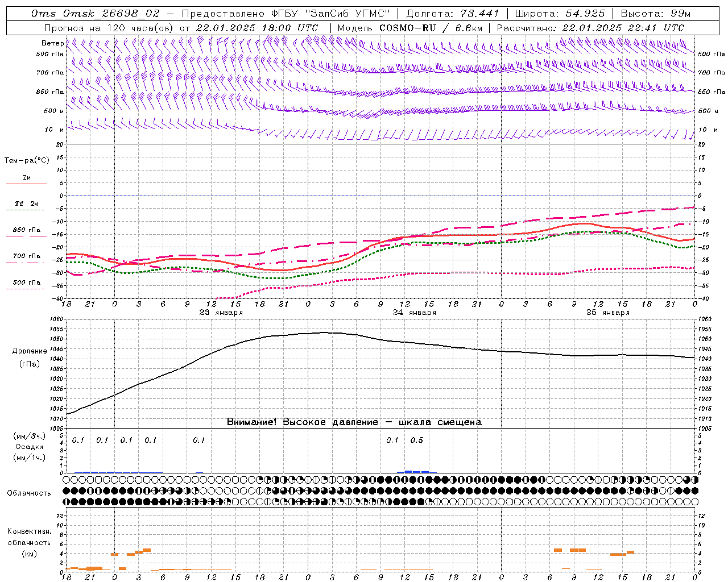Click the left 500 м wind level label
Screen dimensions: 728x582
54,111
